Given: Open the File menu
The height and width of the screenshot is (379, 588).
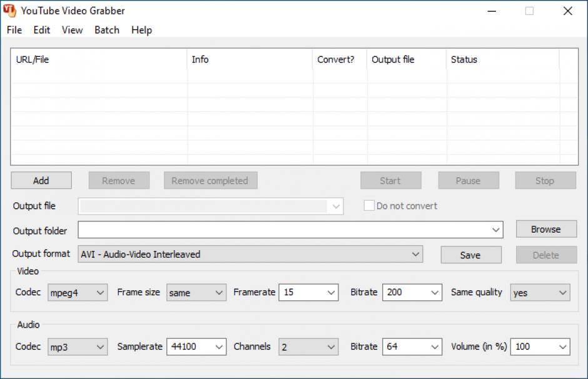Looking at the screenshot, I should coord(14,30).
